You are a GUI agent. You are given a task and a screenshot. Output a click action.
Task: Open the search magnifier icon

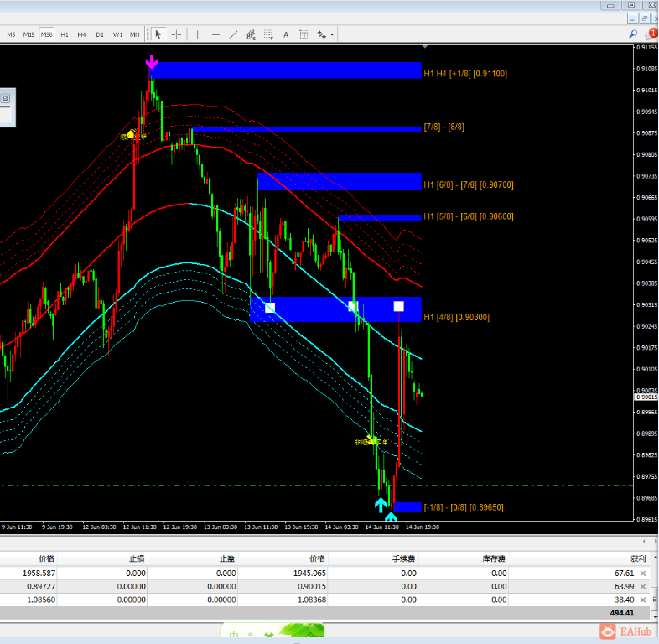(x=633, y=34)
